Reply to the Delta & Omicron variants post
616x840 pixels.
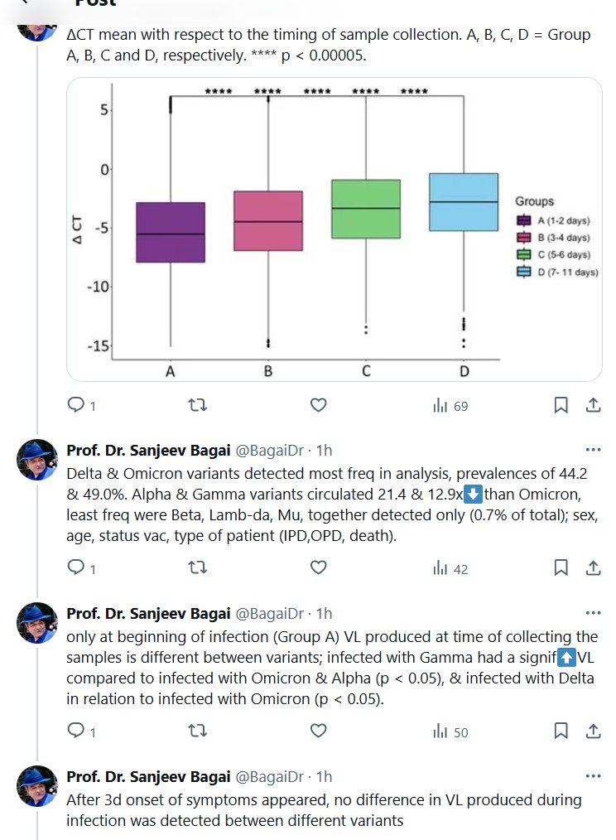coord(76,568)
